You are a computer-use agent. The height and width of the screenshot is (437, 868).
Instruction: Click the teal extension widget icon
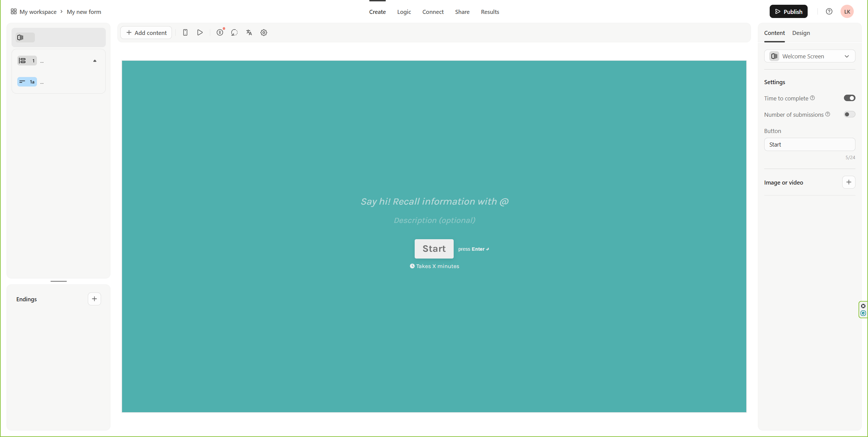[863, 313]
